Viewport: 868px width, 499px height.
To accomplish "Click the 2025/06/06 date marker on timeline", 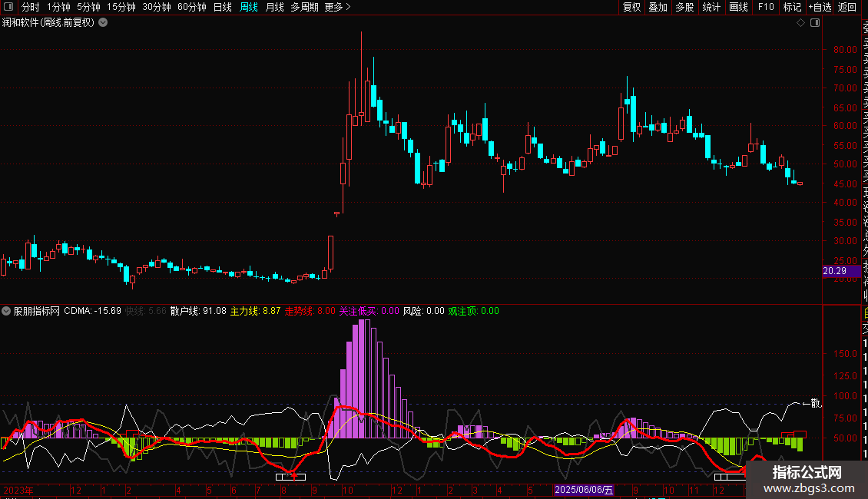I will click(584, 490).
